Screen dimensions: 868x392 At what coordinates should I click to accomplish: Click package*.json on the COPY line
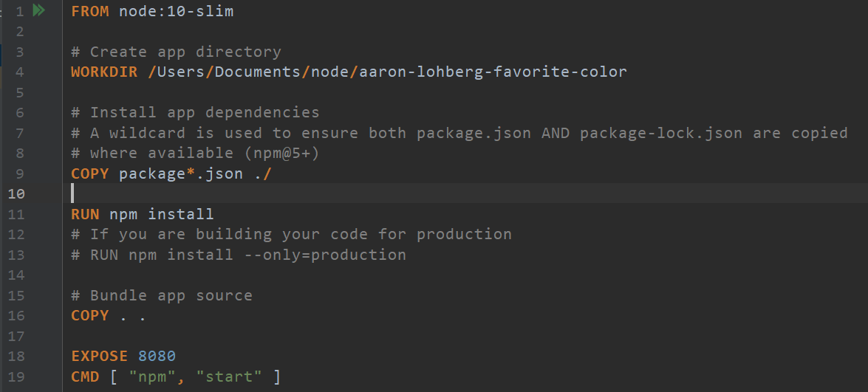[180, 174]
